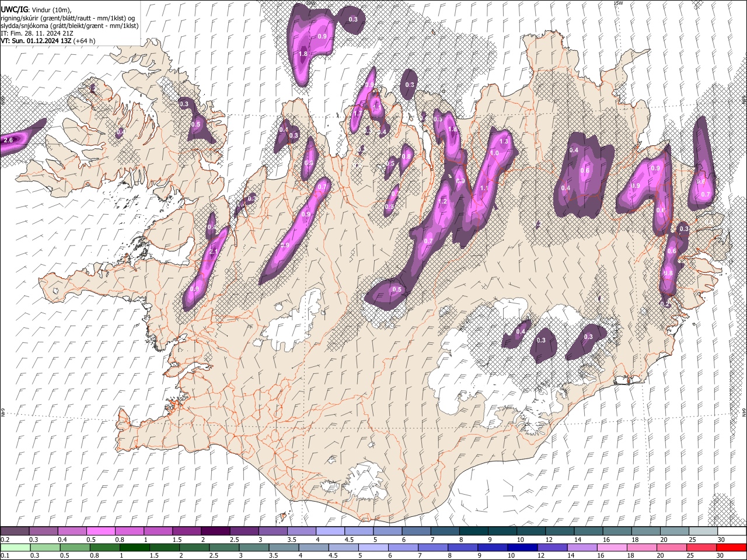Image resolution: width=747 pixels, height=560 pixels.
Task: Select upper legend swatch starting at 1.5
Action: pyautogui.click(x=187, y=531)
